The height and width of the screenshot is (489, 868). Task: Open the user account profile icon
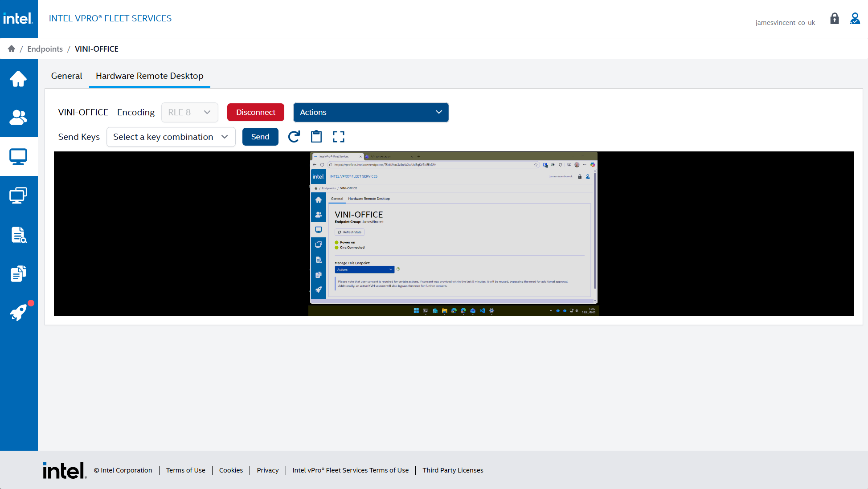tap(855, 19)
